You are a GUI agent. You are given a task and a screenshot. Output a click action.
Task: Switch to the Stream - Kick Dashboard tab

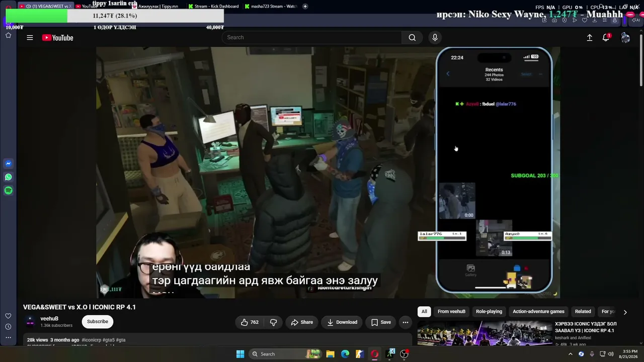tap(213, 7)
